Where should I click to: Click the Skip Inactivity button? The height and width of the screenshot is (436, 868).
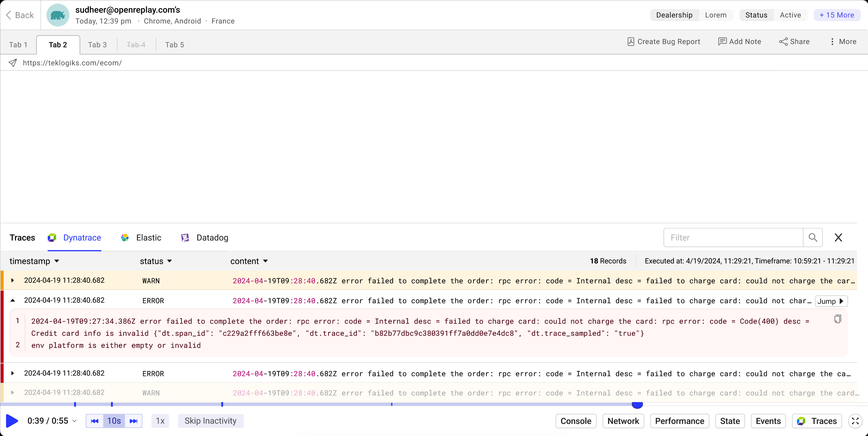coord(210,420)
